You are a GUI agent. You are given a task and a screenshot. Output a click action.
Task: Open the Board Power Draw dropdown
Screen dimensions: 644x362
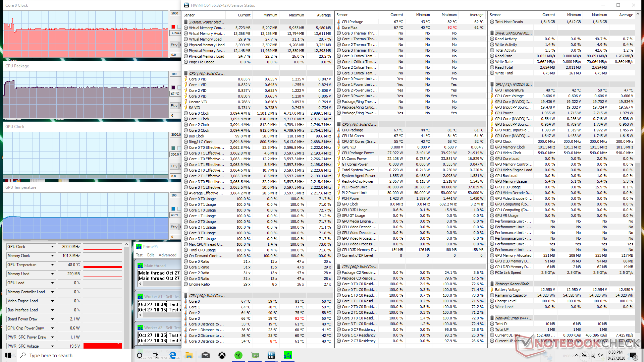pos(52,319)
